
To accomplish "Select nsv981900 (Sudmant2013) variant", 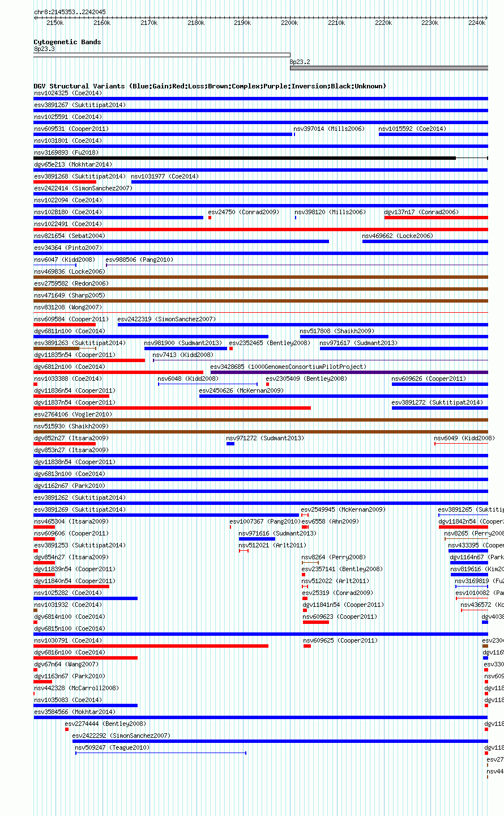I will [186, 348].
